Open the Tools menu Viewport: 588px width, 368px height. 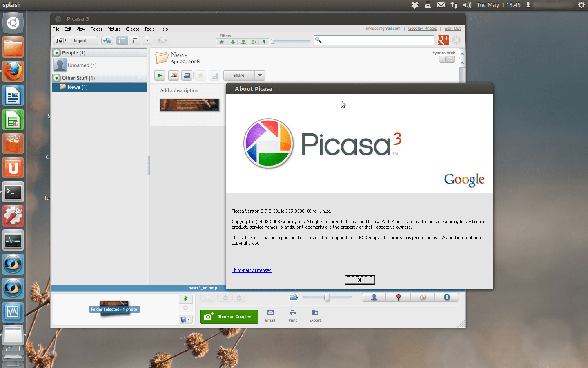[149, 29]
